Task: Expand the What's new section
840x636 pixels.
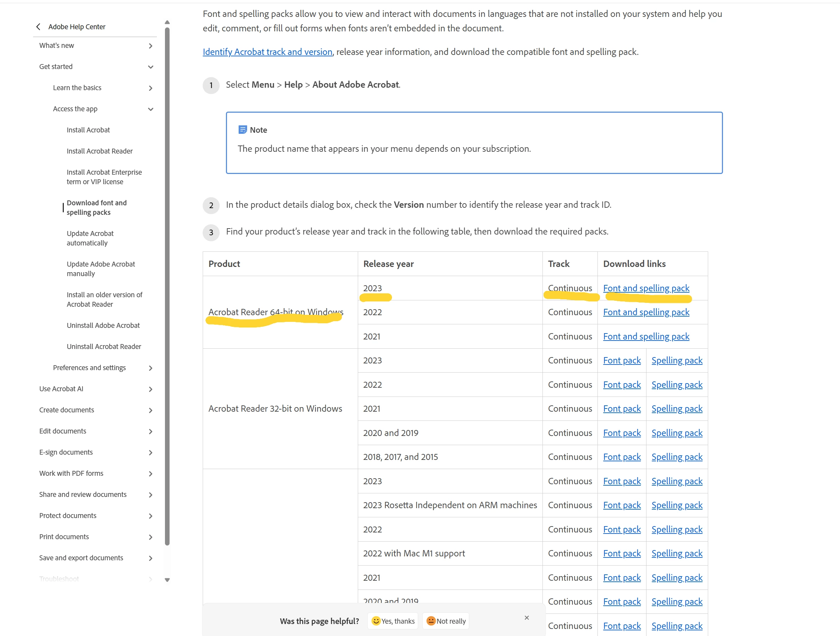Action: click(x=151, y=46)
